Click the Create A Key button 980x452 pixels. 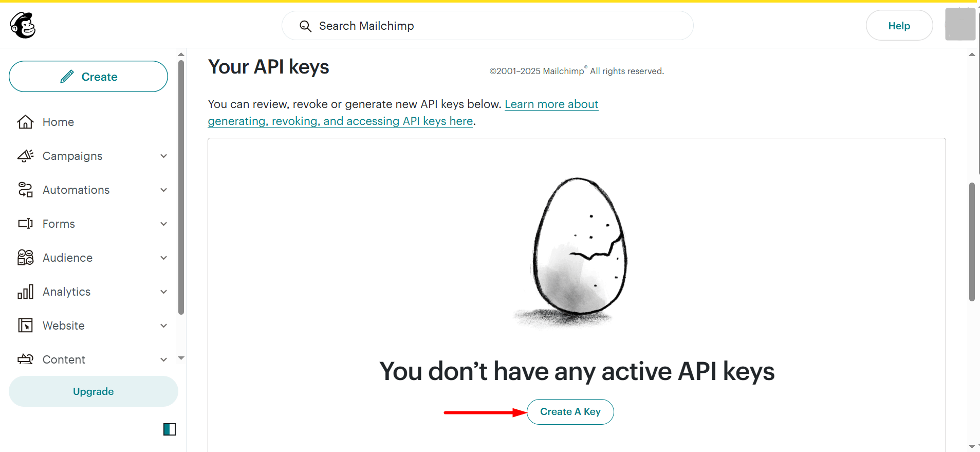pos(570,412)
